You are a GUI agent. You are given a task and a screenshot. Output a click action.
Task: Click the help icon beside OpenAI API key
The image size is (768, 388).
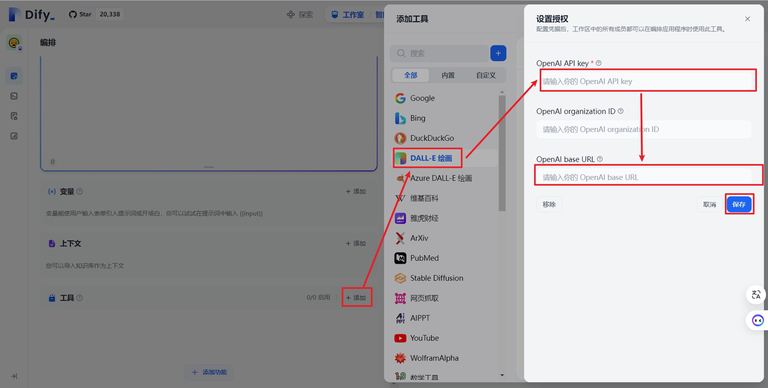[599, 63]
